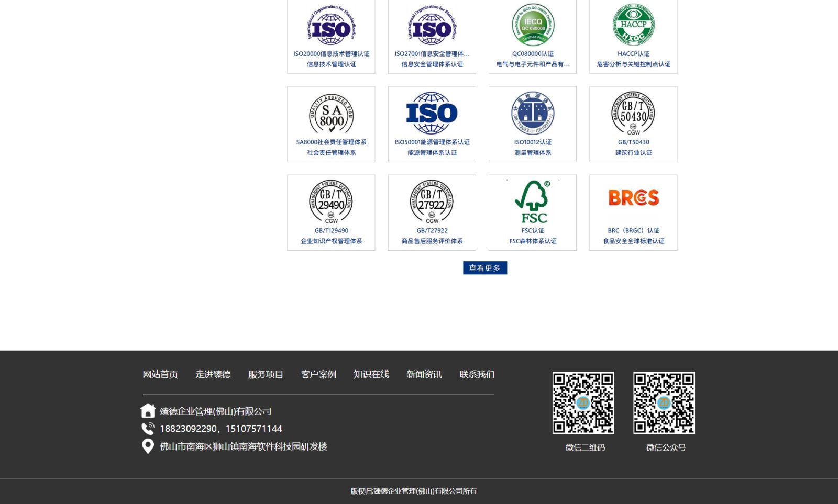Go to 知识在线 in footer menu
The width and height of the screenshot is (838, 504).
pos(371,374)
